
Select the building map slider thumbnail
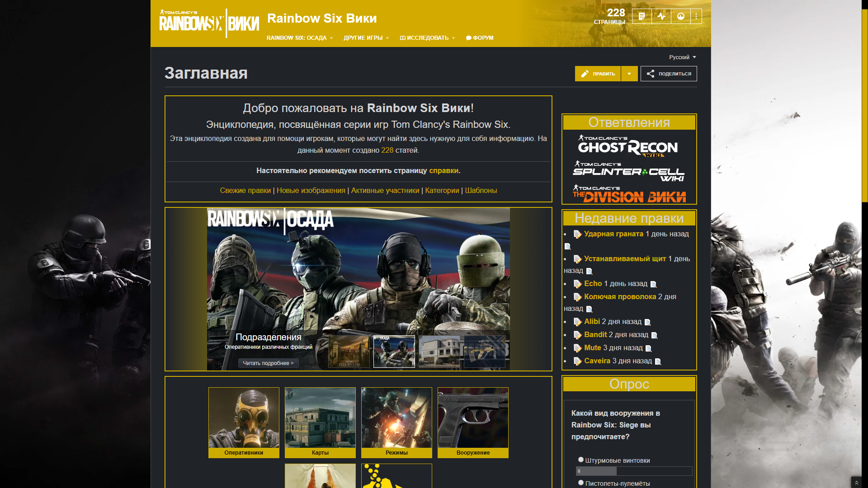click(x=439, y=352)
